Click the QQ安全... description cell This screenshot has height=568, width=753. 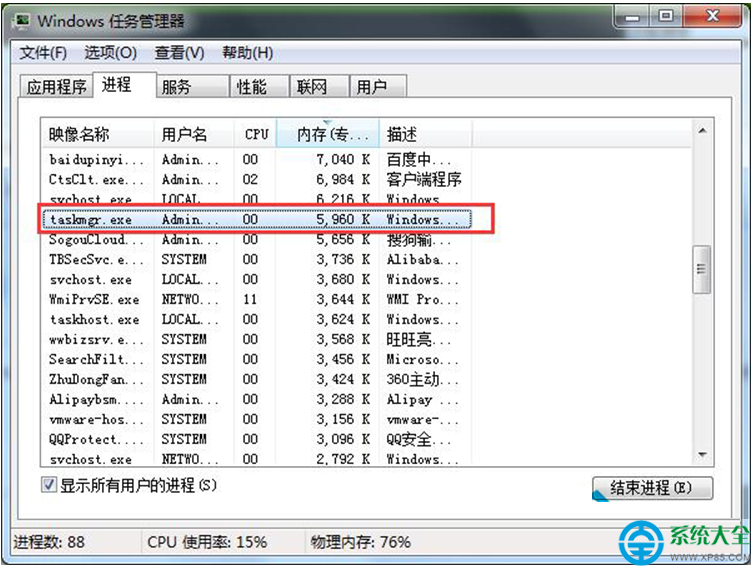(x=418, y=439)
